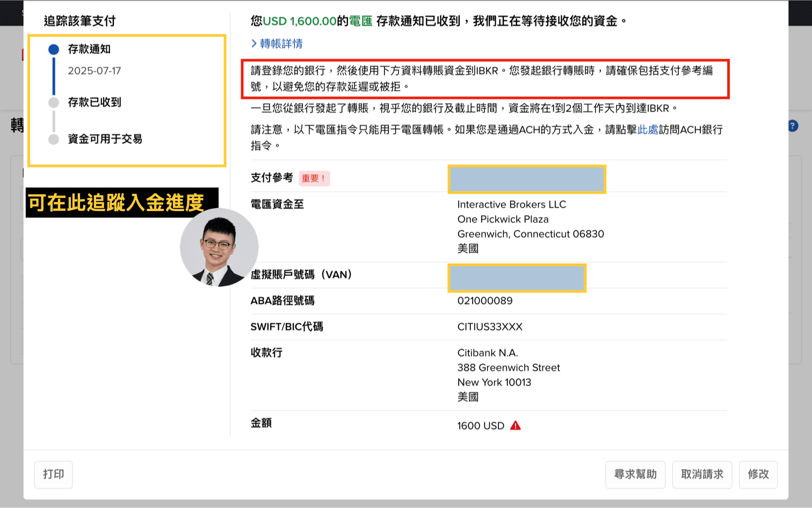Click the USD 1,600.00 amount in the heading
Image resolution: width=812 pixels, height=508 pixels.
pos(300,21)
